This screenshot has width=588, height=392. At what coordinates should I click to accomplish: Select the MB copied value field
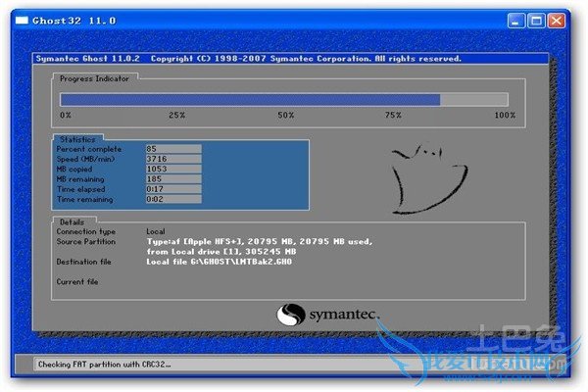pos(172,169)
